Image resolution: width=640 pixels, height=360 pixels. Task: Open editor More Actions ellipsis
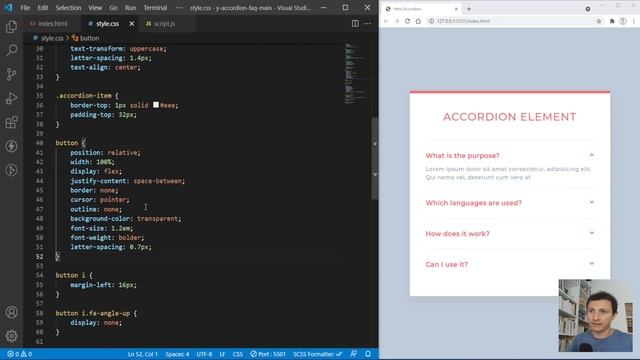click(x=368, y=24)
